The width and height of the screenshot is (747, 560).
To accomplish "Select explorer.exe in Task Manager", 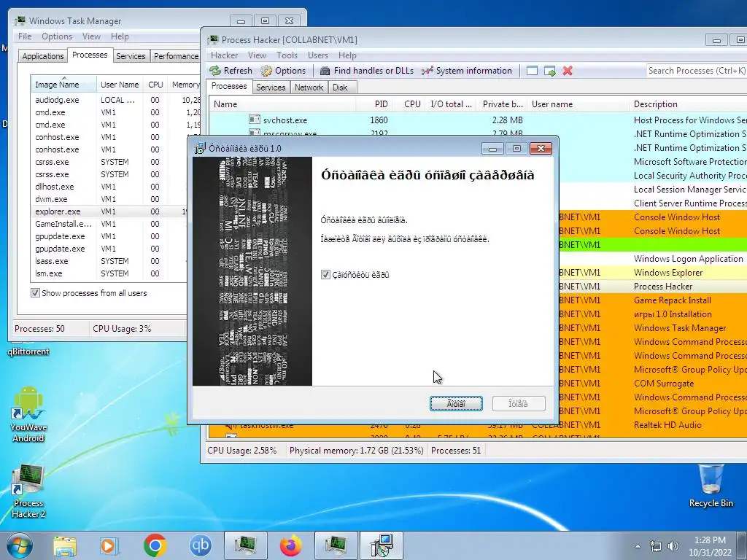I will point(109,211).
